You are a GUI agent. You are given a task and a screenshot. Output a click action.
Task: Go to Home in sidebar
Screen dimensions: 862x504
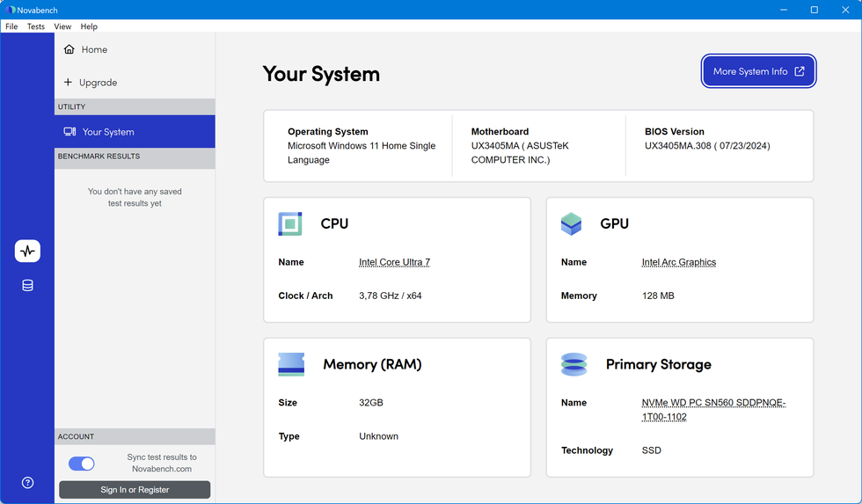(94, 49)
